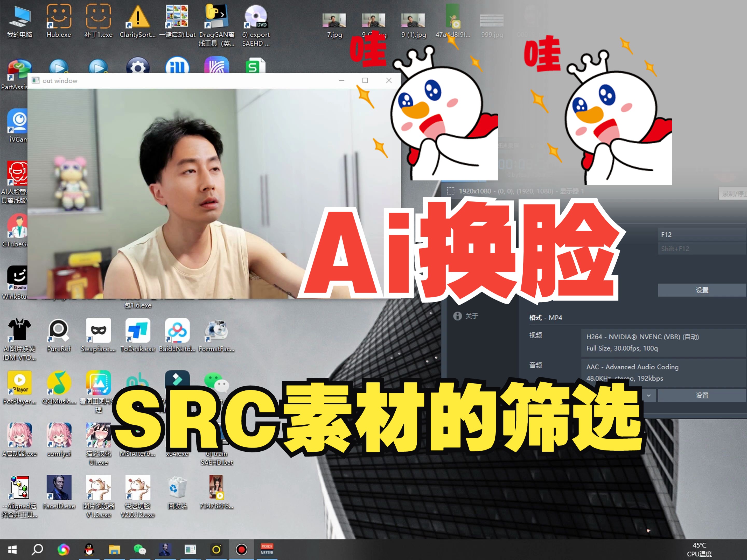Open the PartAssist desktop shortcut
The image size is (747, 560).
[x=14, y=75]
